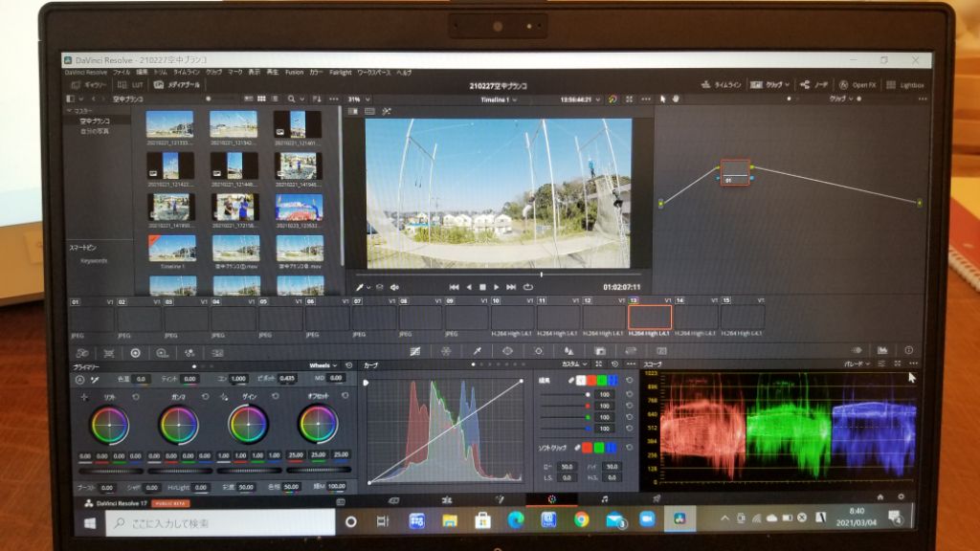Expand the Timeline 1 dropdown

(498, 99)
